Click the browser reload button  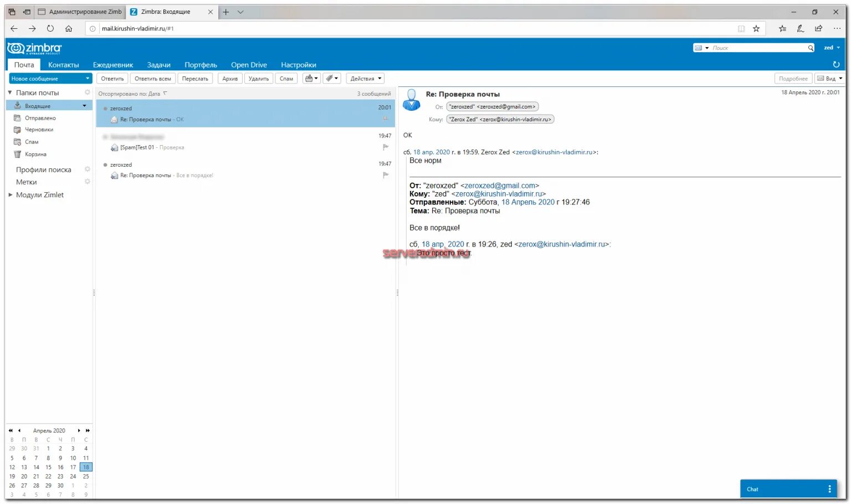point(50,28)
